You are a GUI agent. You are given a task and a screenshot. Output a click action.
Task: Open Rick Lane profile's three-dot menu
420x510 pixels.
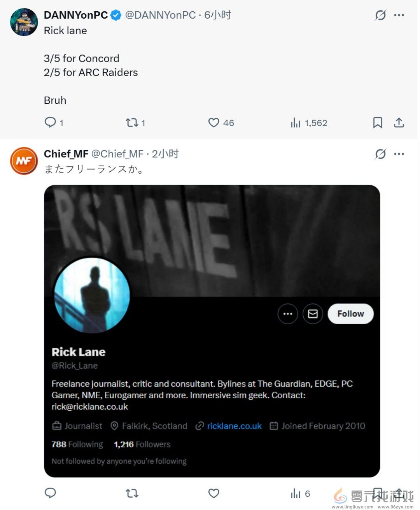click(x=288, y=314)
